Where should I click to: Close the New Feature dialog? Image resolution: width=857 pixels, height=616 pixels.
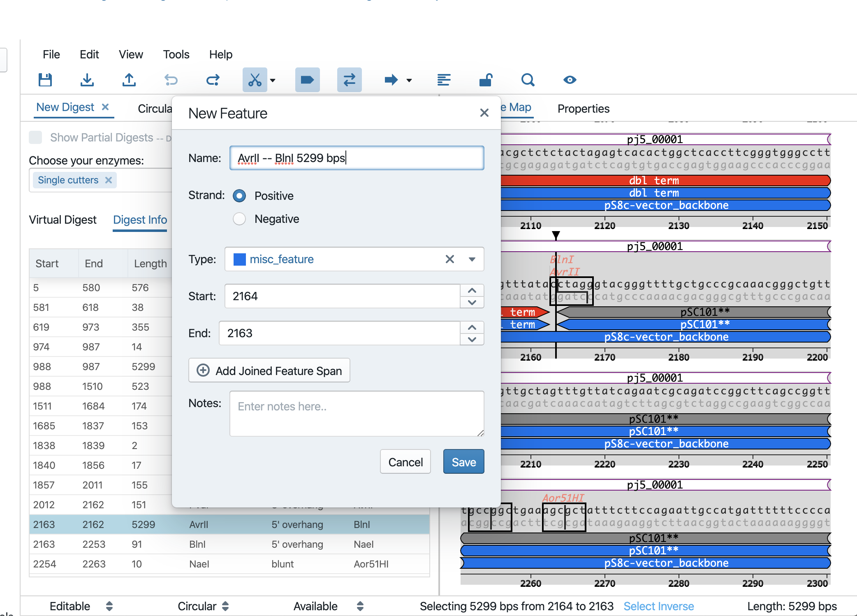point(484,113)
